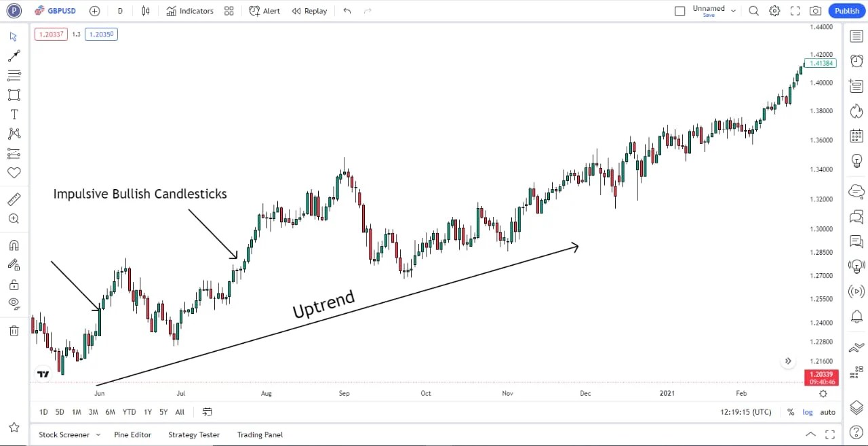
Task: Hide all drawings with the eye tool
Action: (x=14, y=303)
